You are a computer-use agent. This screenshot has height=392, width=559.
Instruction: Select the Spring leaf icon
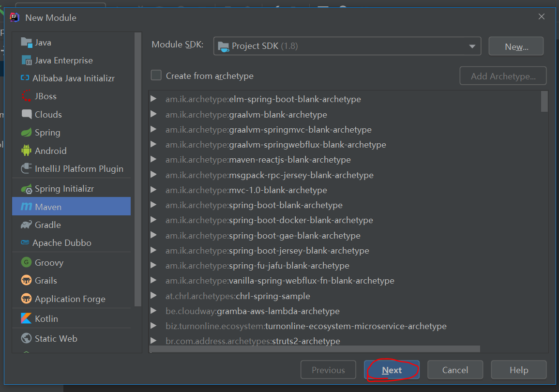(x=27, y=133)
